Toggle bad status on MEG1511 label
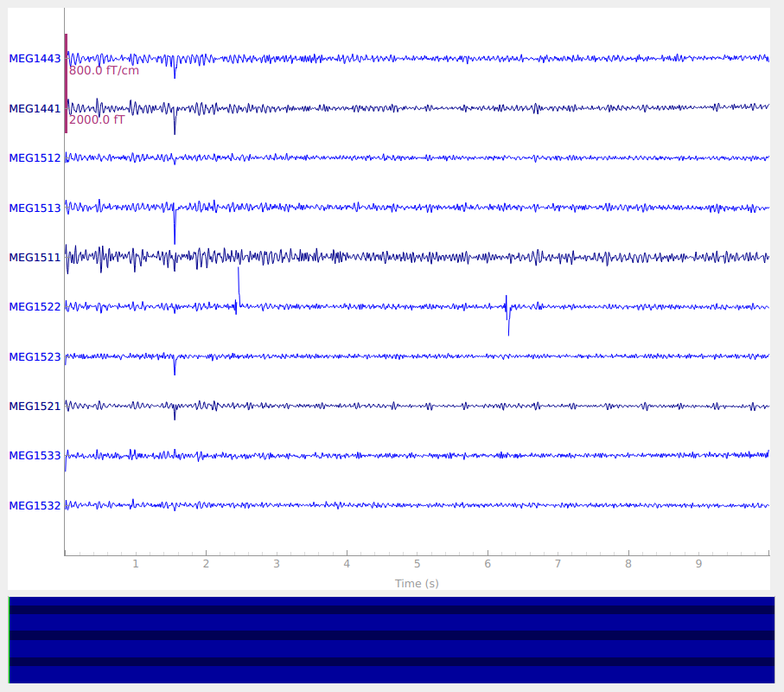The image size is (784, 692). point(35,258)
